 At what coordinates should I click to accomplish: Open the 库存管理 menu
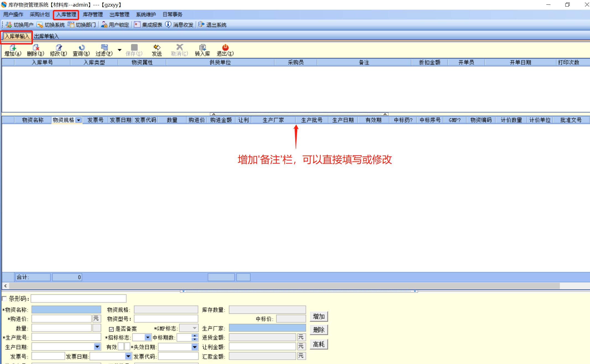tap(93, 14)
